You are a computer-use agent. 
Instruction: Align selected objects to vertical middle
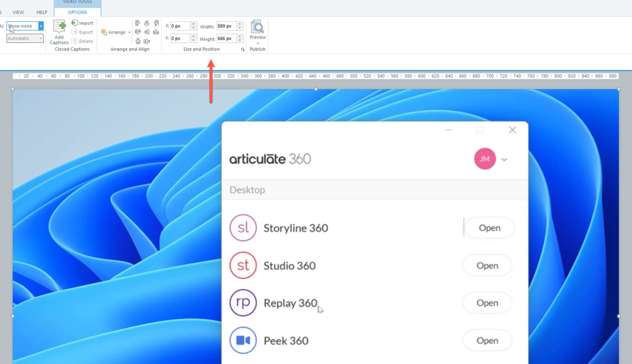pos(147,32)
